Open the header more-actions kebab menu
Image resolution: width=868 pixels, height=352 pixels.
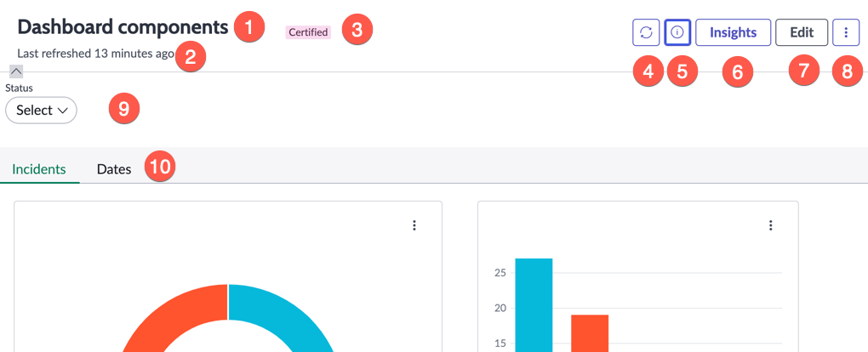point(846,32)
